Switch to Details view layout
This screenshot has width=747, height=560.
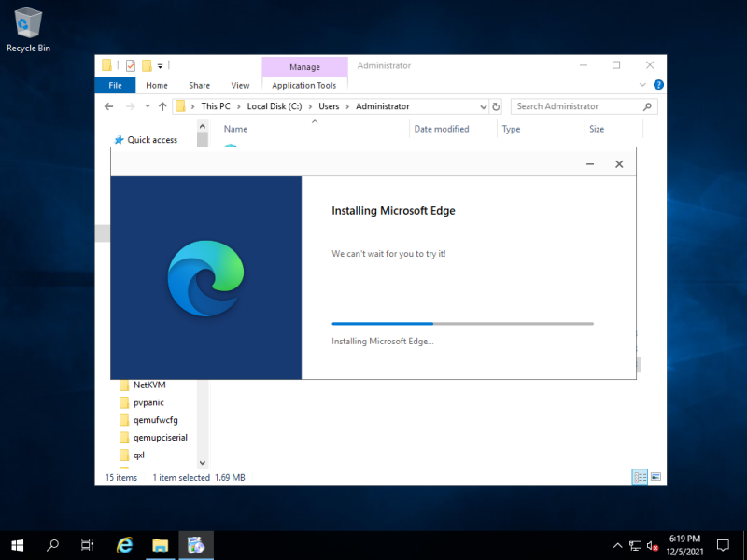(640, 477)
